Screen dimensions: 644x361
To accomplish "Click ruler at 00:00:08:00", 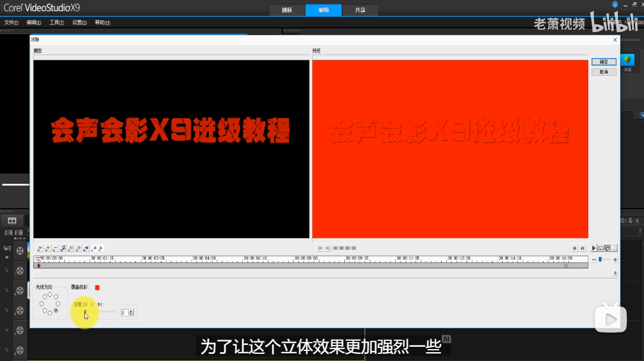I will [x=306, y=258].
